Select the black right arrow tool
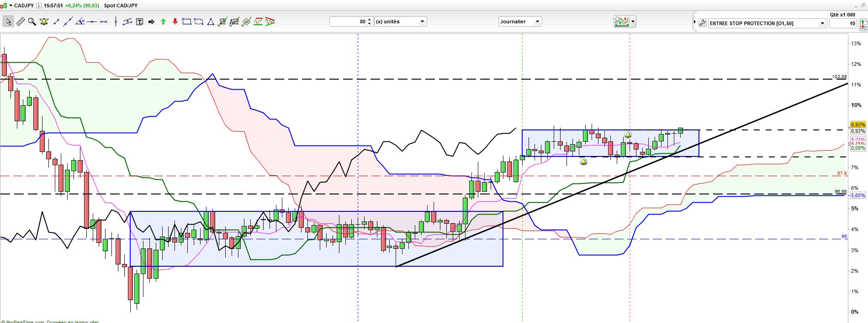Image resolution: width=868 pixels, height=323 pixels. [151, 22]
